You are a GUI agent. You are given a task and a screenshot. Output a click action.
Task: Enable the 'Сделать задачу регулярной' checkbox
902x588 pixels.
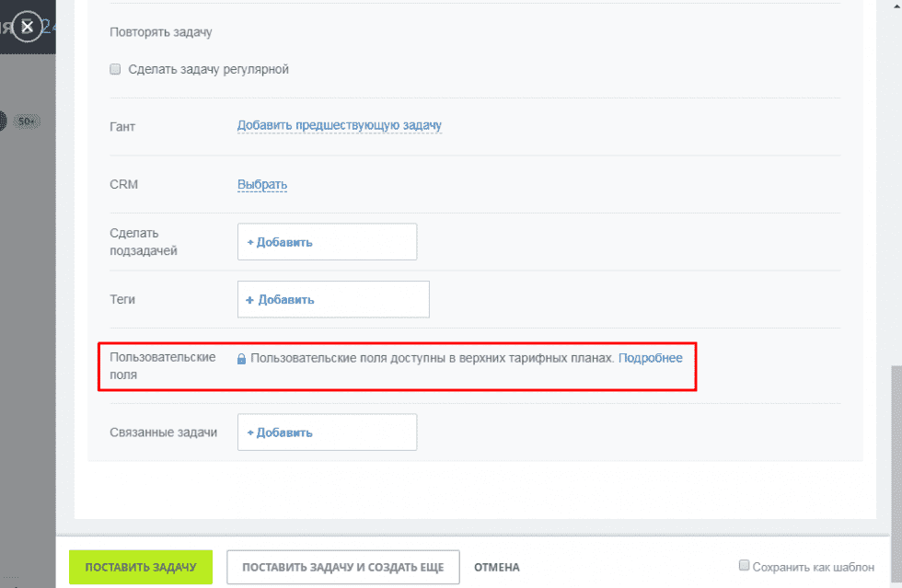[115, 69]
